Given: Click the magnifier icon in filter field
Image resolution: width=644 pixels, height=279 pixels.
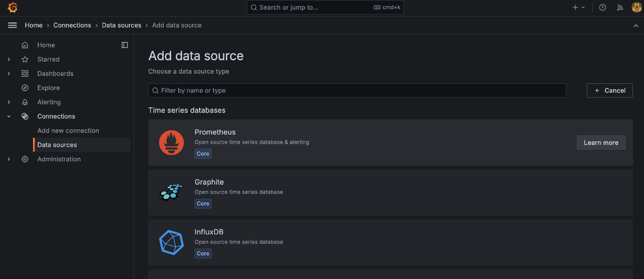Looking at the screenshot, I should (x=155, y=91).
